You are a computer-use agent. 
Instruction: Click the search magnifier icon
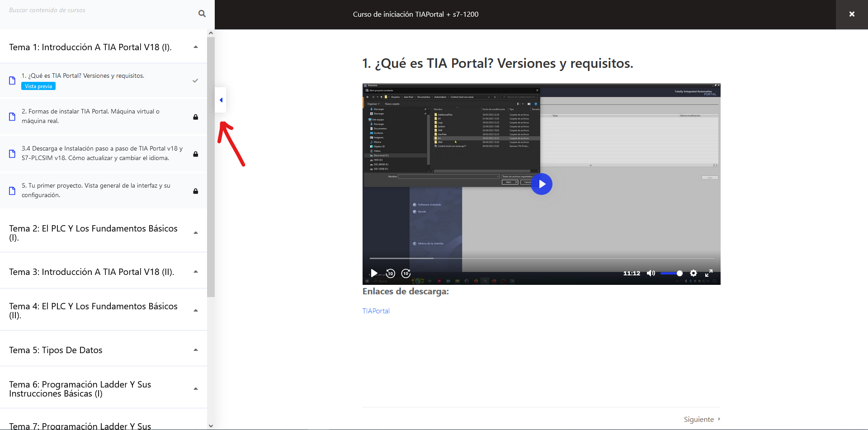tap(202, 14)
